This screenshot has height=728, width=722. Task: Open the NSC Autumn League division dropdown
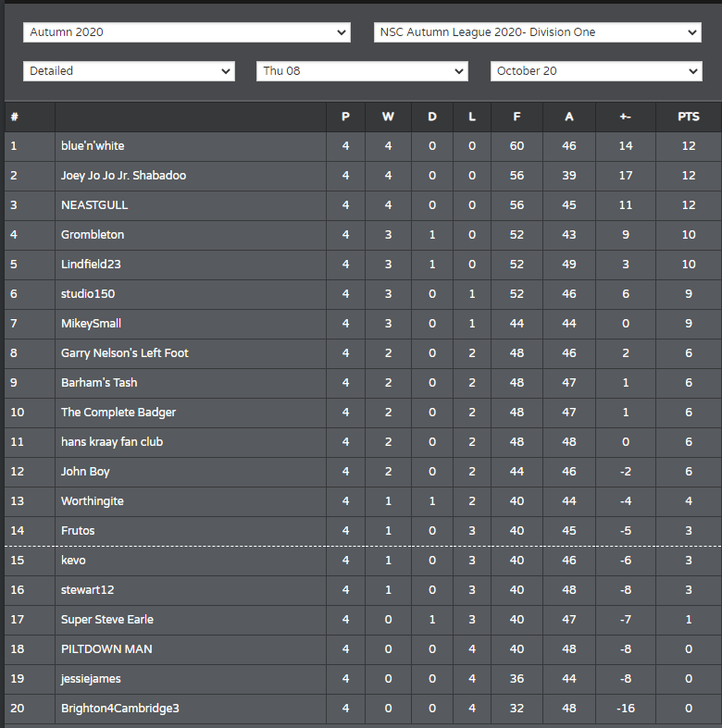pos(538,32)
